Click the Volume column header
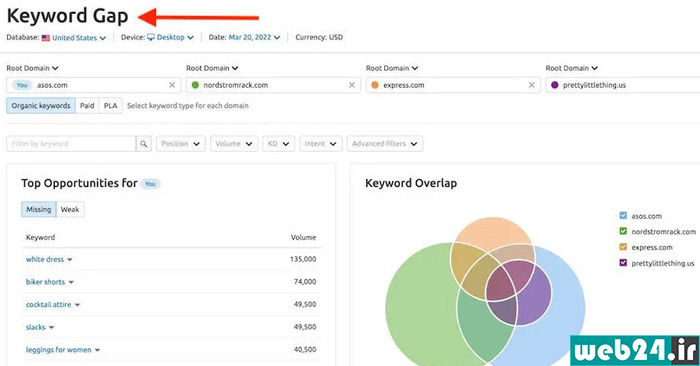 304,237
